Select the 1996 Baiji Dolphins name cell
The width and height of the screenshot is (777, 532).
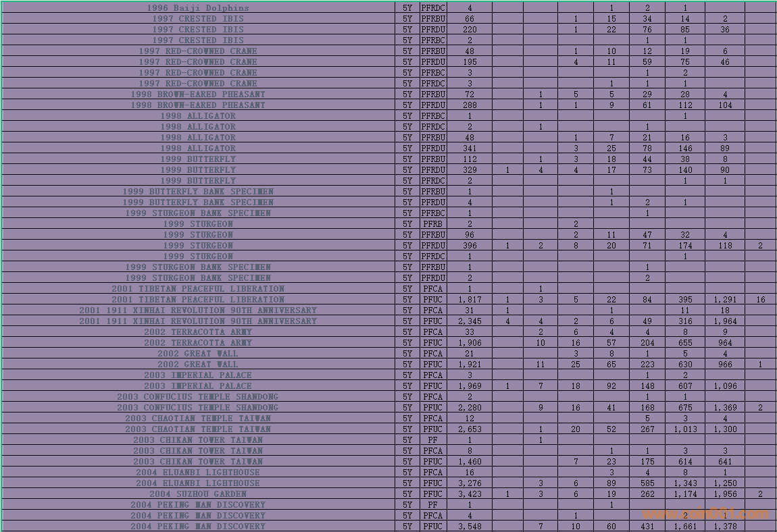(198, 8)
